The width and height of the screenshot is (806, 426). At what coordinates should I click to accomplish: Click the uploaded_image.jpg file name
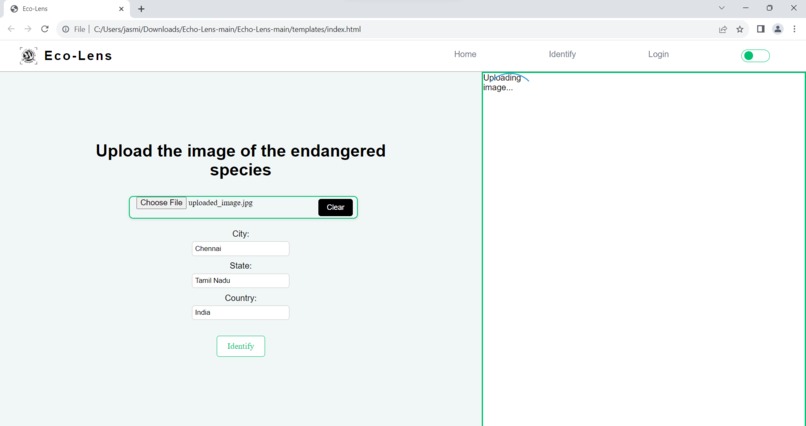[x=221, y=203]
